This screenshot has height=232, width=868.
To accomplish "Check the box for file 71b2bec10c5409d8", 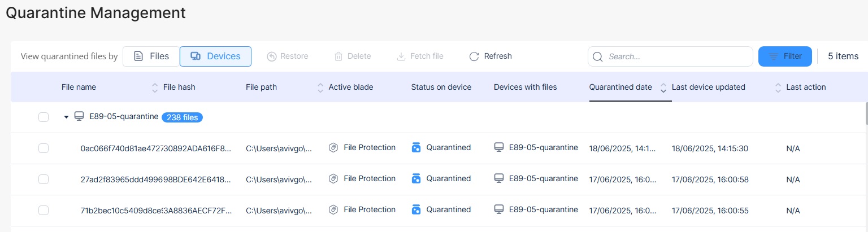I will click(x=44, y=210).
